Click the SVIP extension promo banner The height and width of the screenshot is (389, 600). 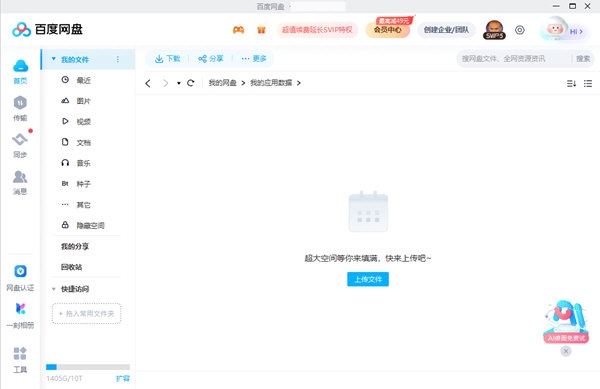317,30
